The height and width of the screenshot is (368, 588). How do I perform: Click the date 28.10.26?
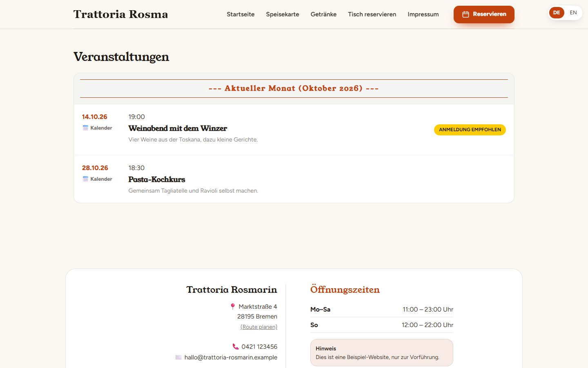(x=95, y=168)
